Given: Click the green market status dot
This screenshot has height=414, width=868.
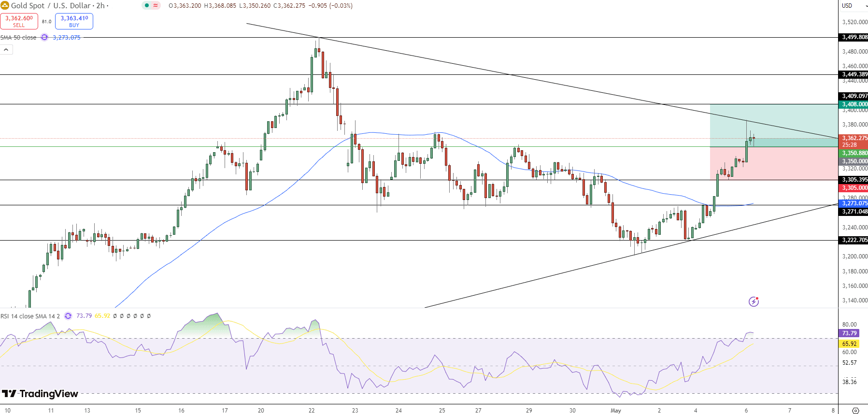Looking at the screenshot, I should click(x=147, y=6).
